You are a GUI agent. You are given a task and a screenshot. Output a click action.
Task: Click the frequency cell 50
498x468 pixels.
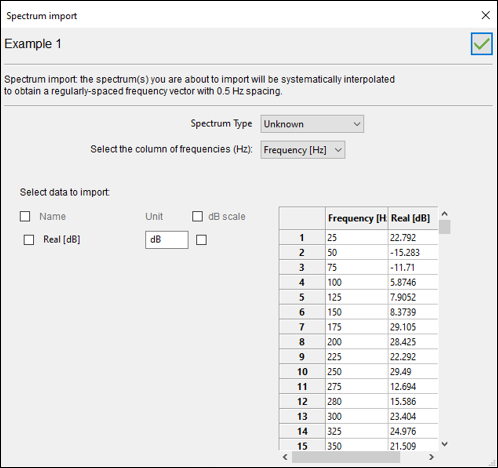tap(357, 252)
